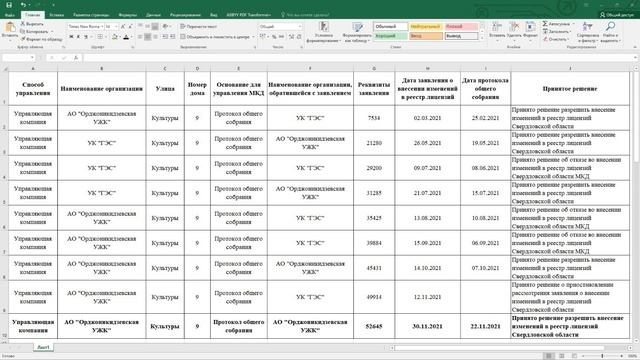Align text to bottom of cell
Viewport: 640px width, 360px height.
tap(155, 27)
